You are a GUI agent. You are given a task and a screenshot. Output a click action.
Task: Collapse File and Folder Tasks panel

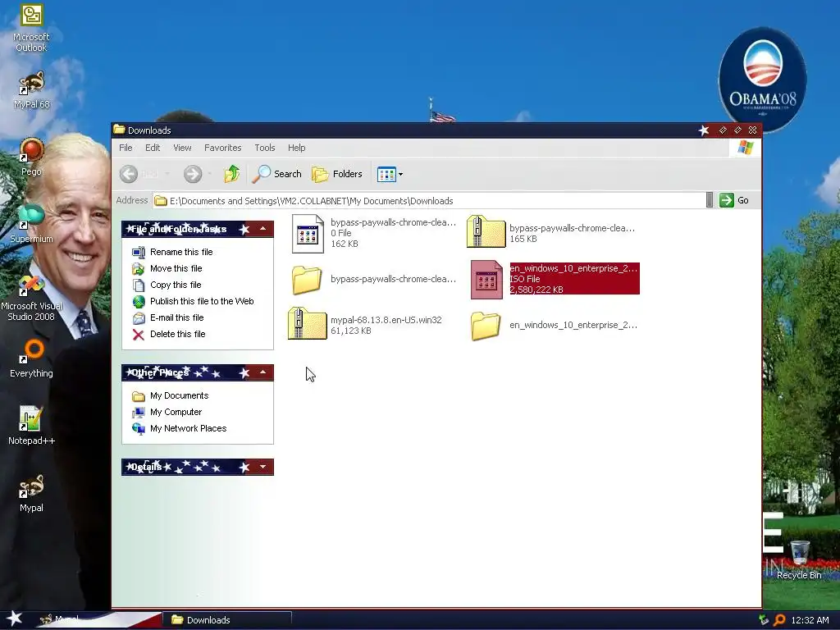click(262, 229)
